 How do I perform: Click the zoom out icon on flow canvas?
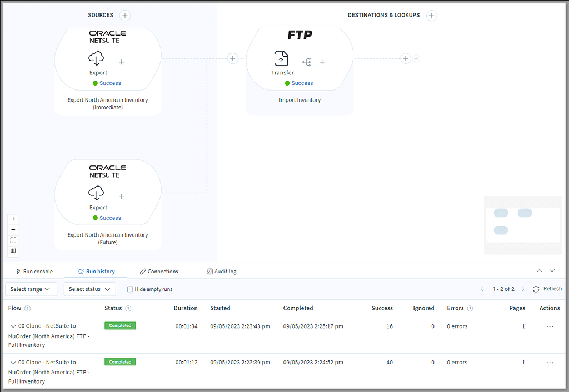pyautogui.click(x=13, y=229)
